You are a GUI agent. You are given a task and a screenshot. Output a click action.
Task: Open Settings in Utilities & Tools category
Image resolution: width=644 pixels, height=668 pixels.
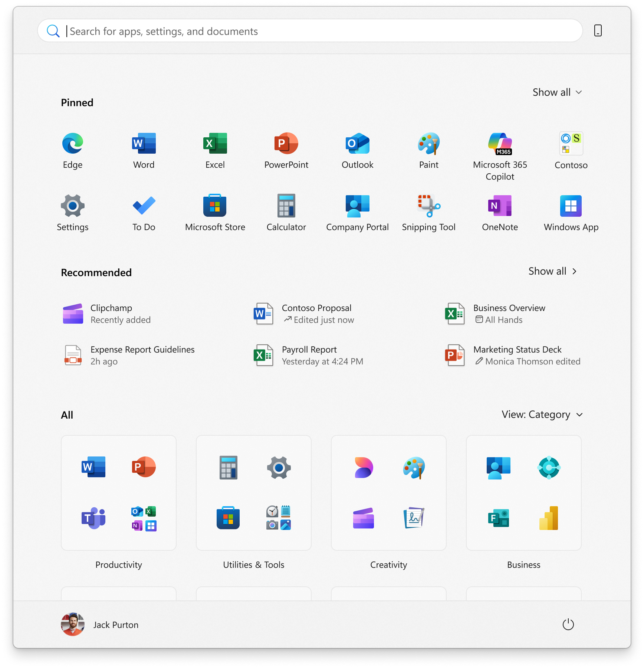(x=279, y=467)
